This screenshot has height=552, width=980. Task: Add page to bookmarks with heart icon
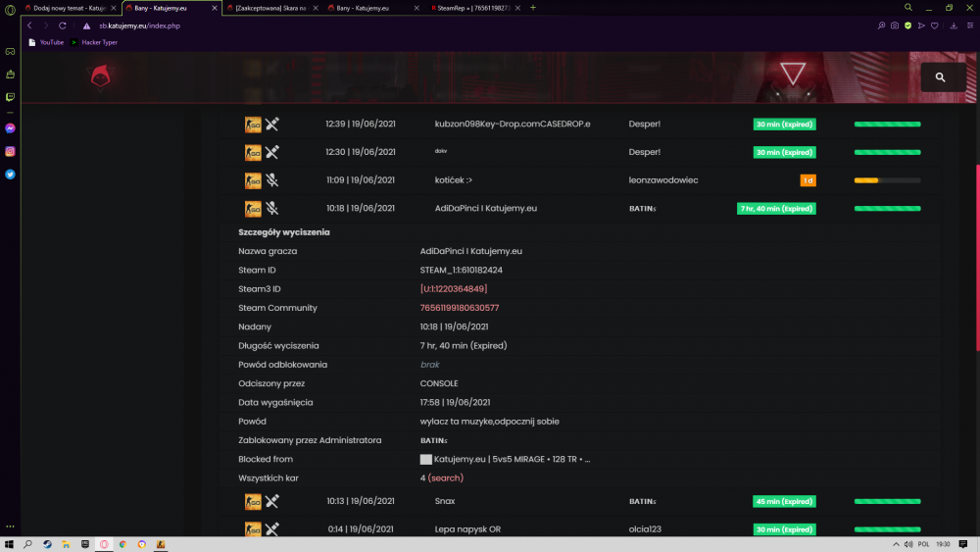(x=934, y=25)
